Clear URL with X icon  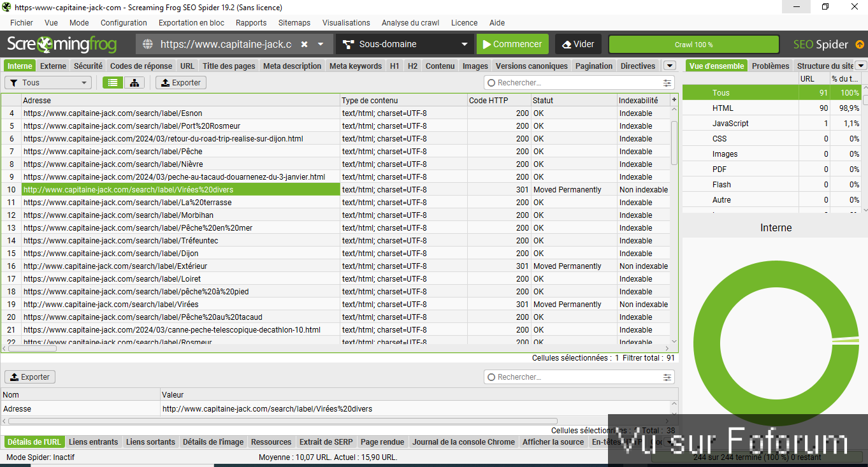(305, 45)
